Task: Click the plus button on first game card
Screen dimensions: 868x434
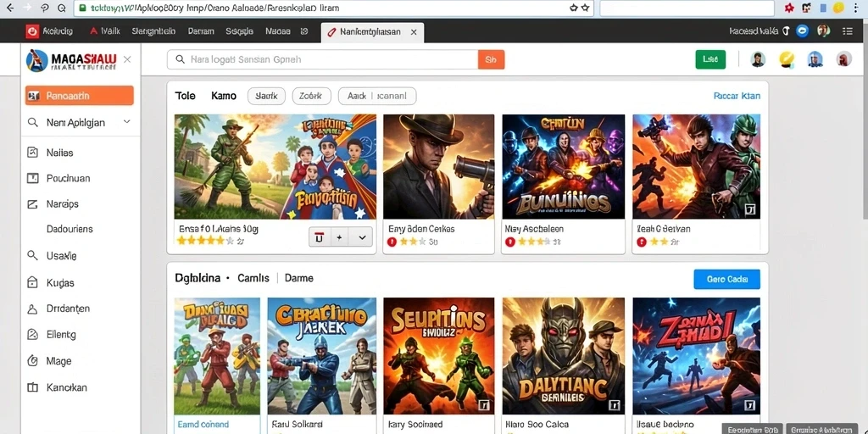Action: click(339, 237)
